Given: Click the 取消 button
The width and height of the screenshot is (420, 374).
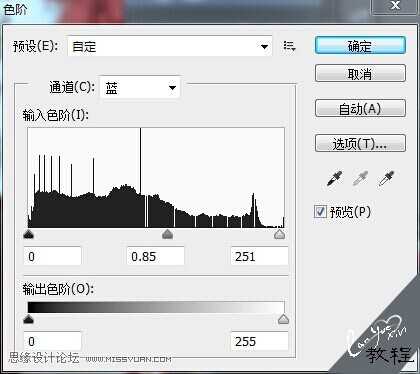Looking at the screenshot, I should [x=360, y=73].
